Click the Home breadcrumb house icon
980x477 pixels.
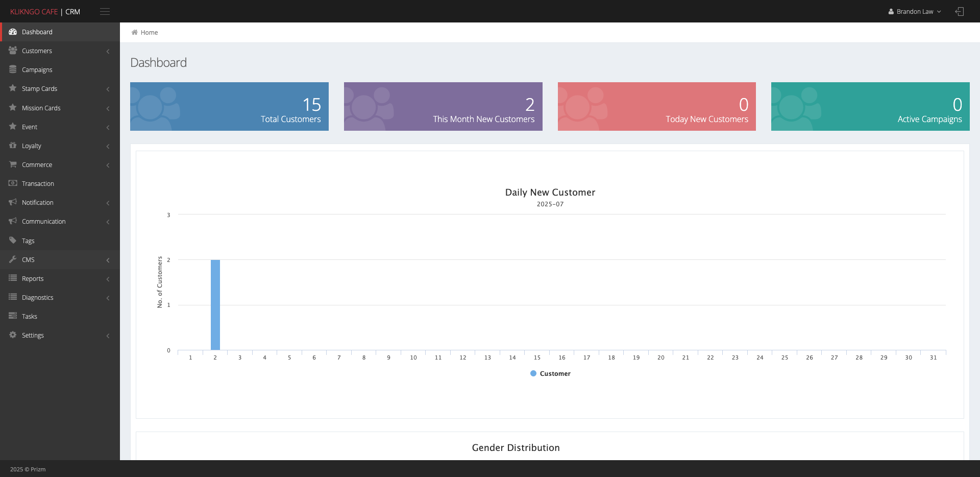pos(135,32)
